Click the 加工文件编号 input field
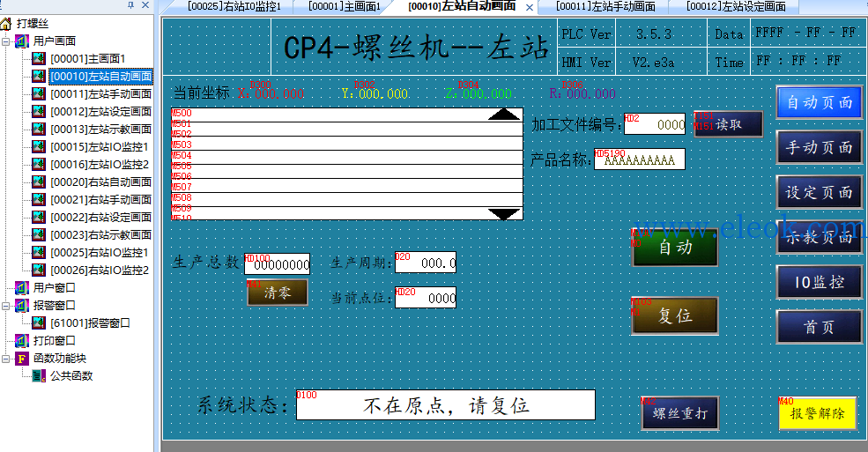The image size is (868, 452). click(x=655, y=124)
